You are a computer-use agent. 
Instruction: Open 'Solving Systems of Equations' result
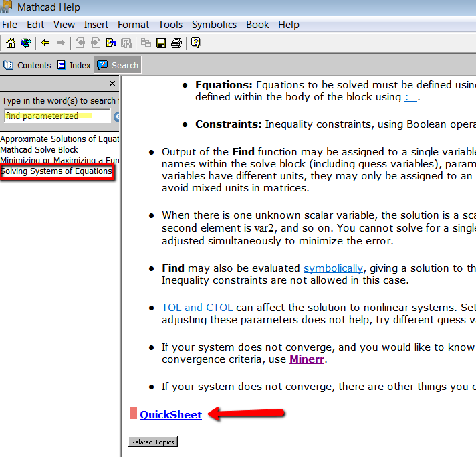tap(57, 171)
